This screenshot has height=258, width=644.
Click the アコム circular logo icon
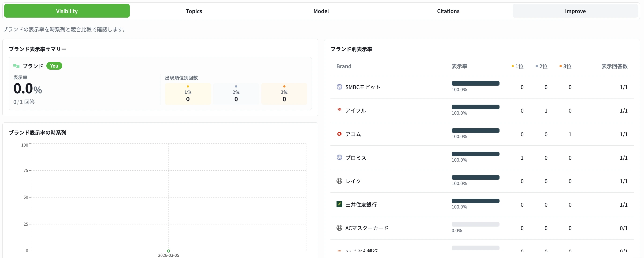(339, 134)
